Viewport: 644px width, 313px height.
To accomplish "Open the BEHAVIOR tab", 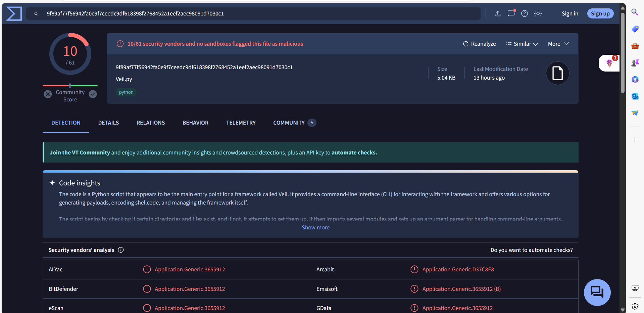I will point(196,123).
